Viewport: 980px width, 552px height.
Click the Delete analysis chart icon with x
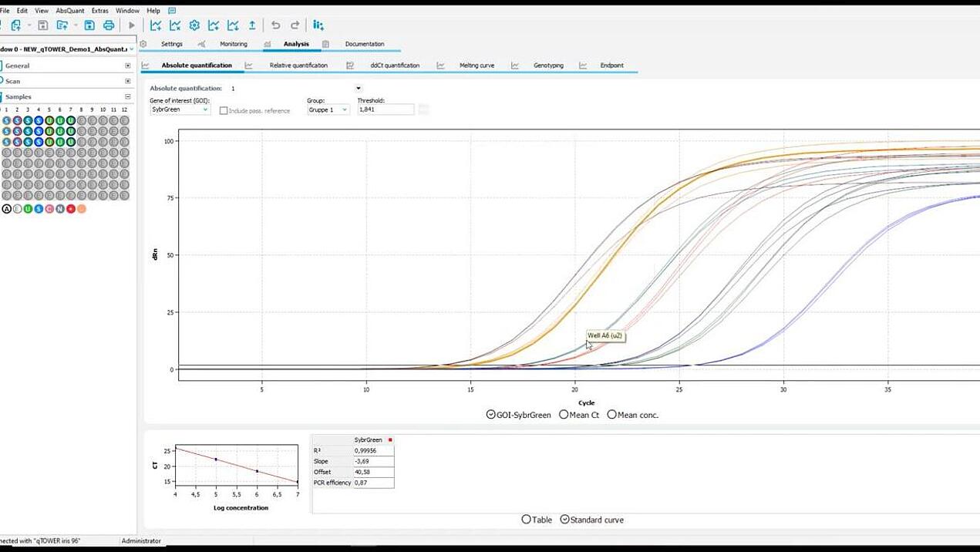tap(175, 25)
